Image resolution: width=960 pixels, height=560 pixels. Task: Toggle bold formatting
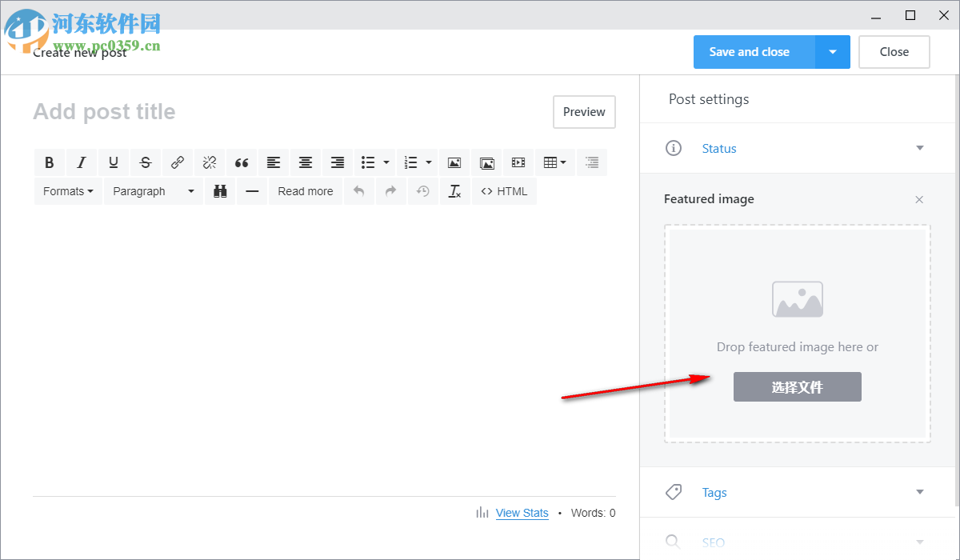pos(50,162)
